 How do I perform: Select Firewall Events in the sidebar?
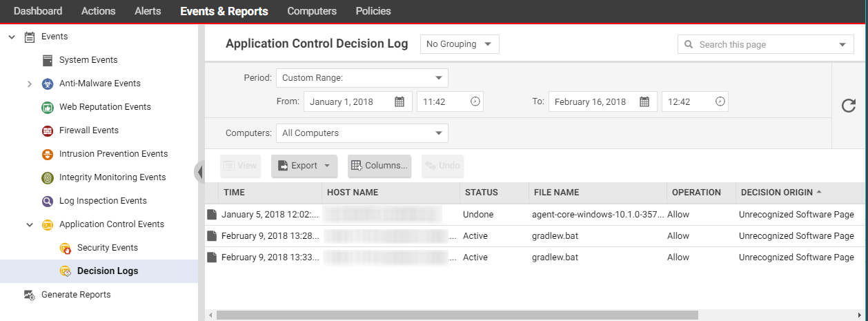[x=88, y=130]
